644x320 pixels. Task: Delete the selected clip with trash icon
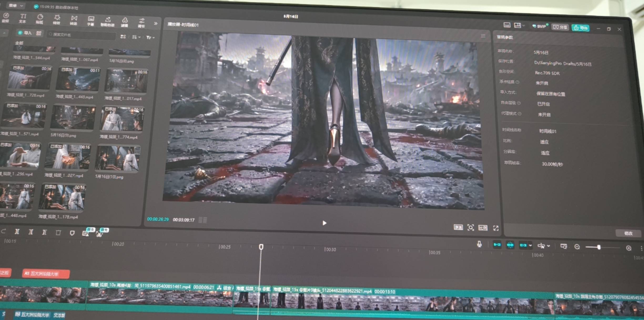coord(58,232)
